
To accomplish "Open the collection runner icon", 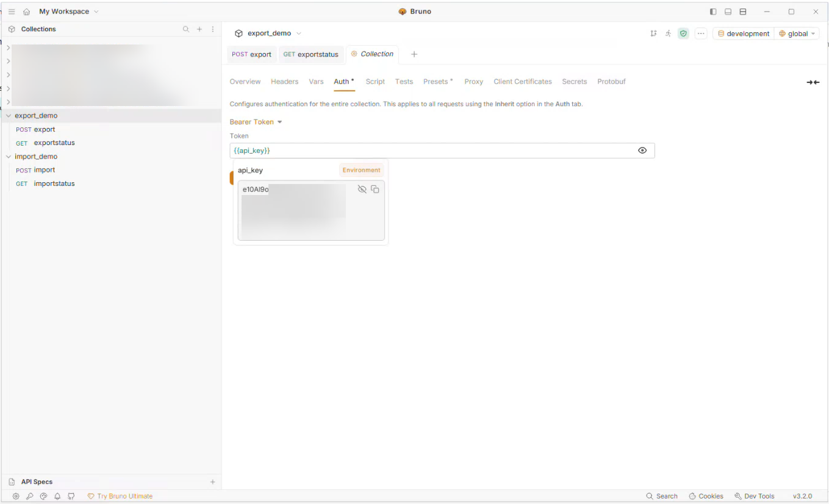I will point(669,34).
